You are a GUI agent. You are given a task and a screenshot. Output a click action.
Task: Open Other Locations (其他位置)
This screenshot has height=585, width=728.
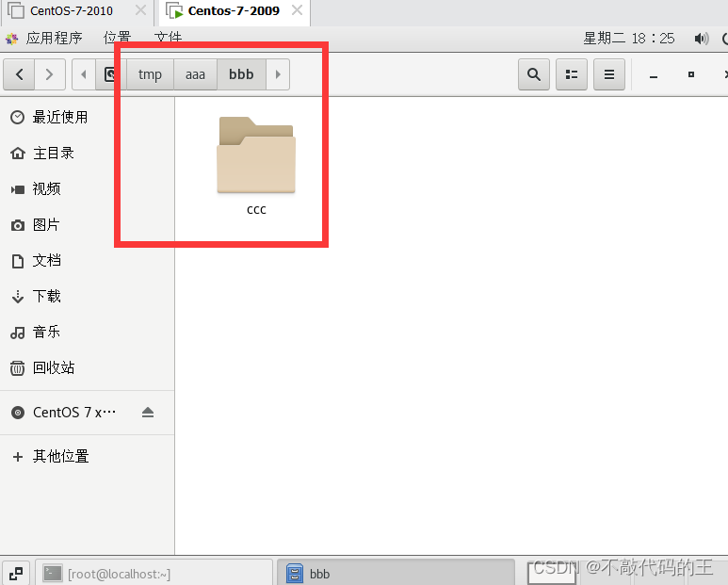pyautogui.click(x=88, y=456)
